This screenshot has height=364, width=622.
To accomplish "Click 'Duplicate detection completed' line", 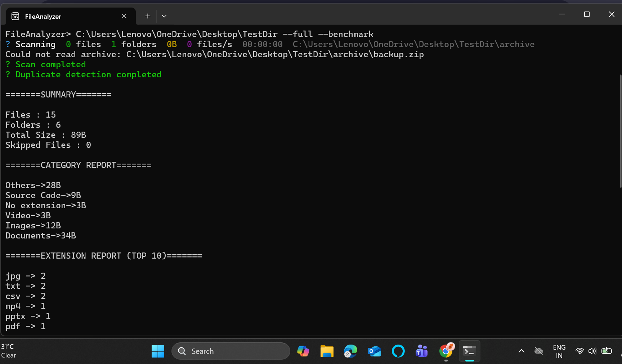I will pyautogui.click(x=84, y=74).
